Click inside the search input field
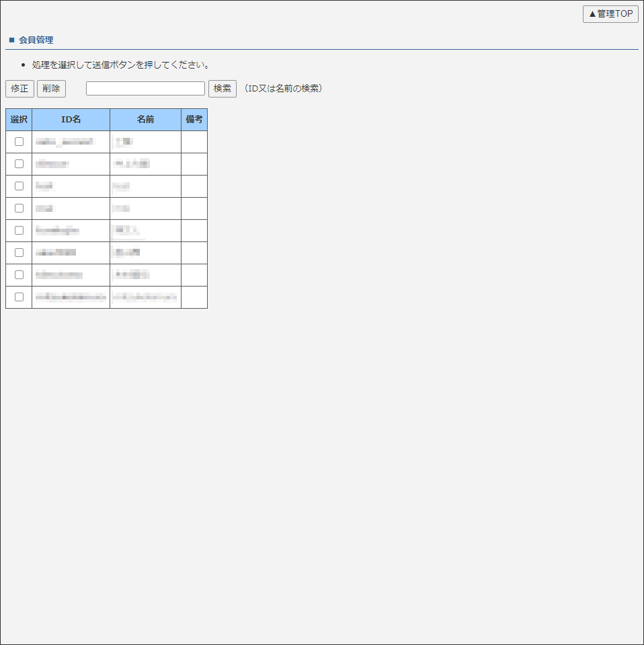The width and height of the screenshot is (644, 645). 145,88
